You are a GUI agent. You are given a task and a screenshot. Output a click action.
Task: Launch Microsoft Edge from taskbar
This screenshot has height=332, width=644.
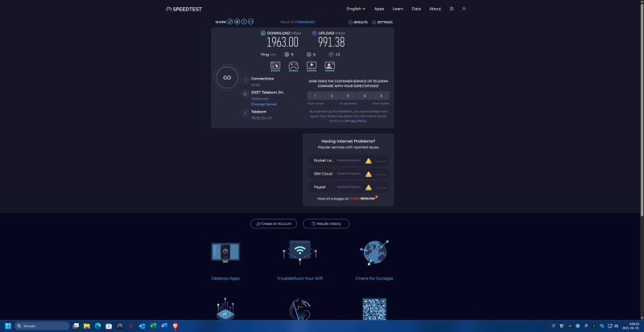pos(97,326)
